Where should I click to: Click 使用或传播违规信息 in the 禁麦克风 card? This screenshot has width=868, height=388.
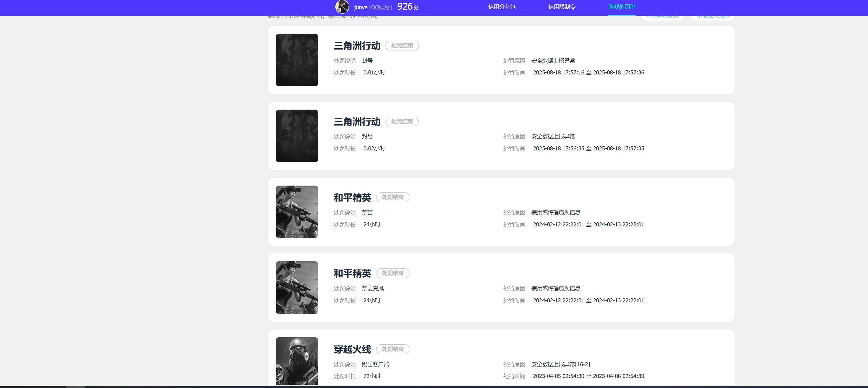556,288
